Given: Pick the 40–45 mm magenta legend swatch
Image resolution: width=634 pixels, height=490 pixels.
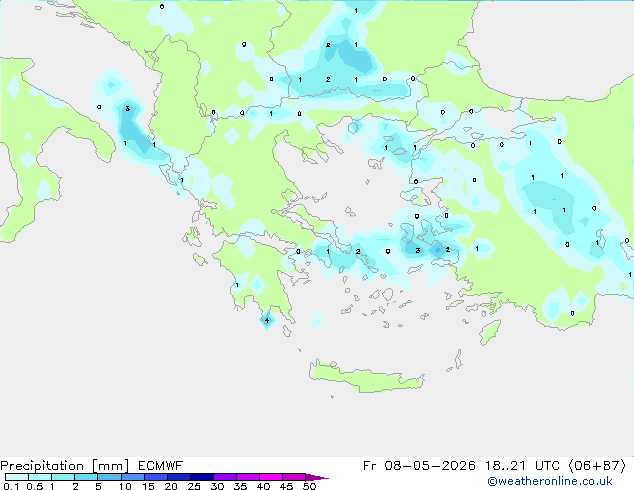Looking at the screenshot, I should click(271, 477).
